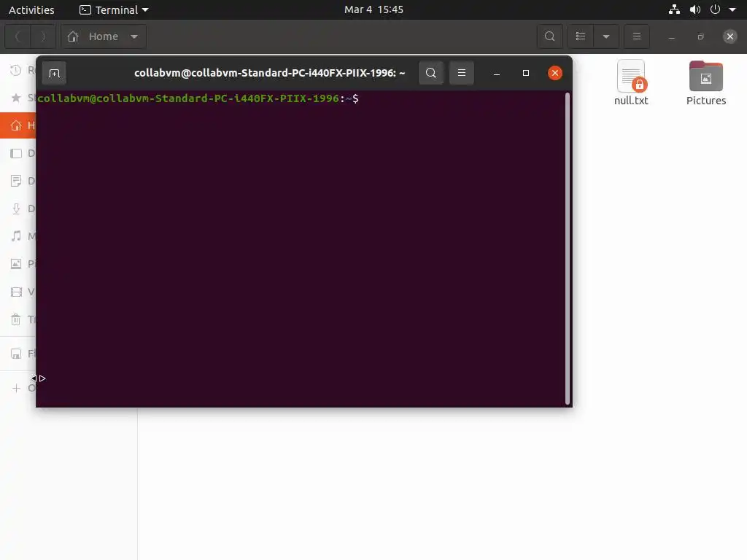Click the Terminal vertical scrollbar
The image size is (747, 560).
(567, 249)
